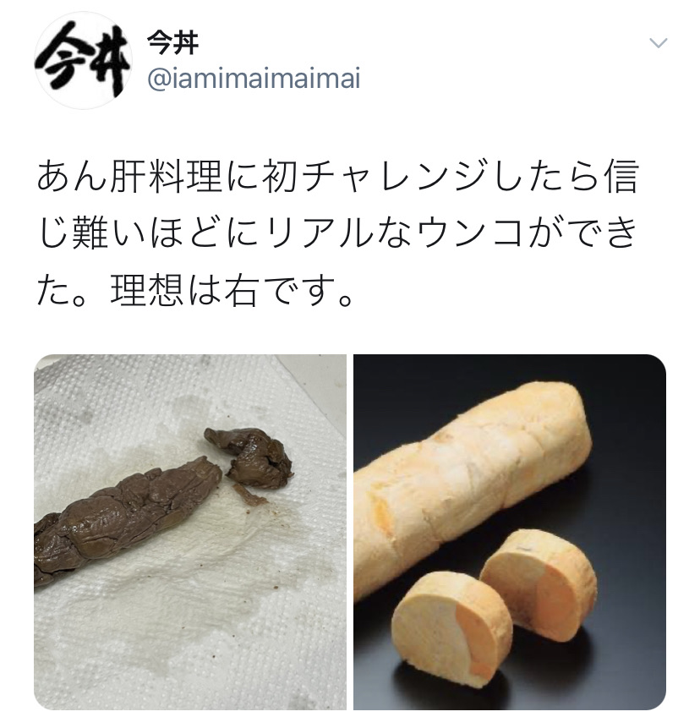Select the tweet's second line starting じ難い
This screenshot has height=728, width=700.
(338, 233)
